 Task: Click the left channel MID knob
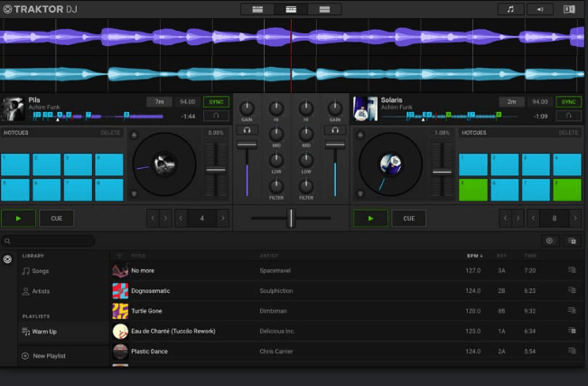[x=276, y=134]
